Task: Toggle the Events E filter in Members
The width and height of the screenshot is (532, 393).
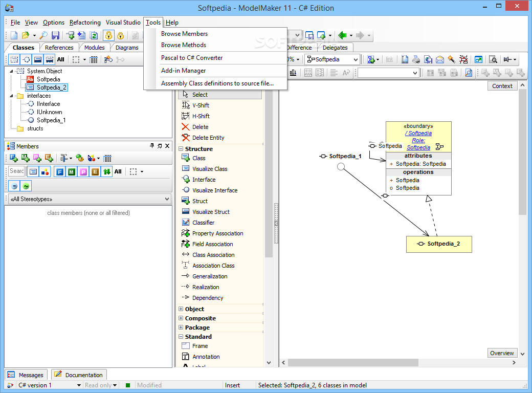Action: pos(95,172)
